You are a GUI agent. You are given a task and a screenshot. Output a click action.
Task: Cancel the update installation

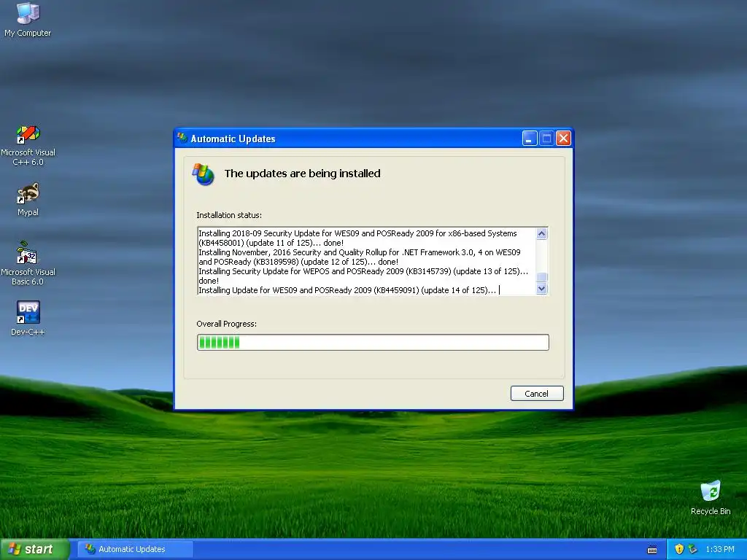537,393
